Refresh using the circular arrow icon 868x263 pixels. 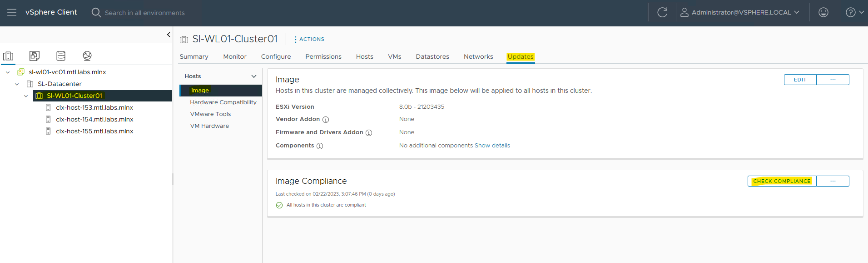(x=662, y=12)
